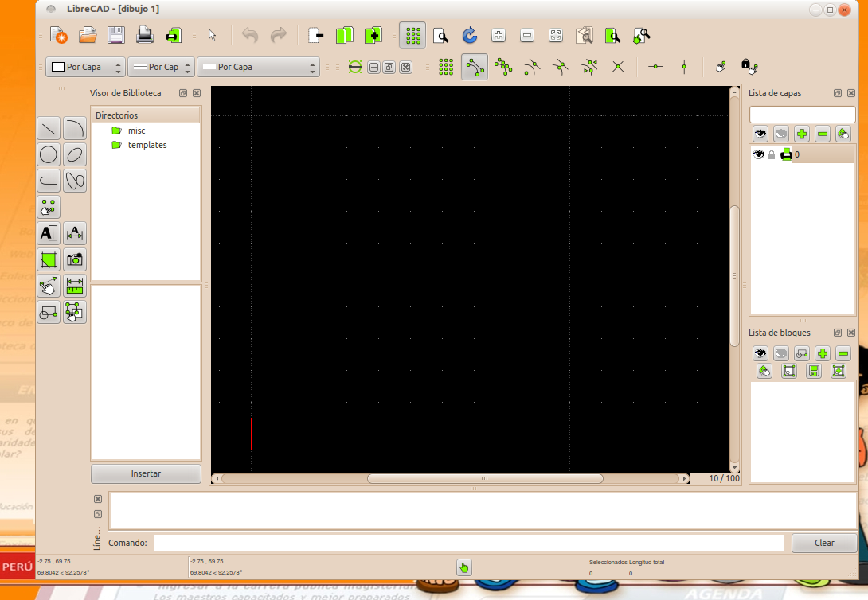The height and width of the screenshot is (600, 868).
Task: Toggle the grid display button
Action: pos(413,35)
